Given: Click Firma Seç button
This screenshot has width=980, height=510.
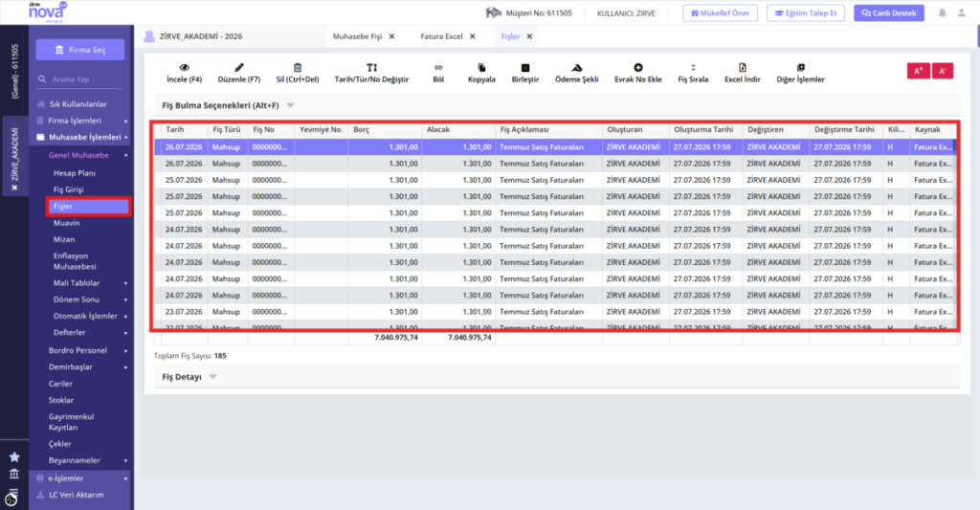Looking at the screenshot, I should [80, 50].
